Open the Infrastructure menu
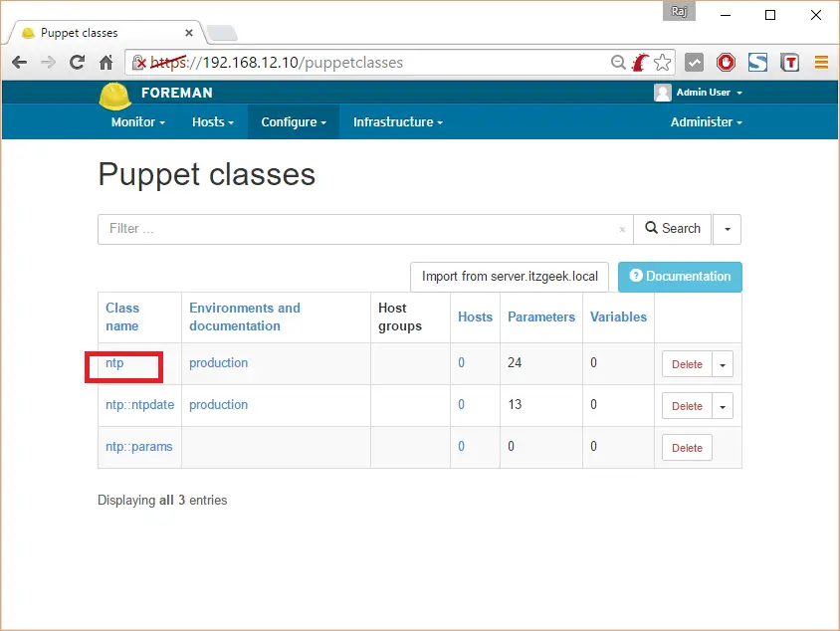This screenshot has width=840, height=631. coord(397,122)
